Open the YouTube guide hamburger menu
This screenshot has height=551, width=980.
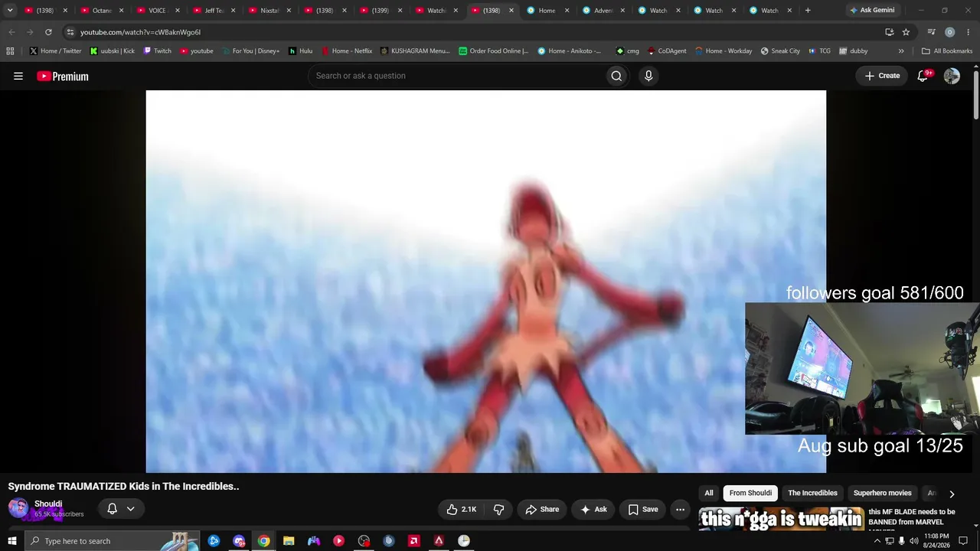(18, 76)
